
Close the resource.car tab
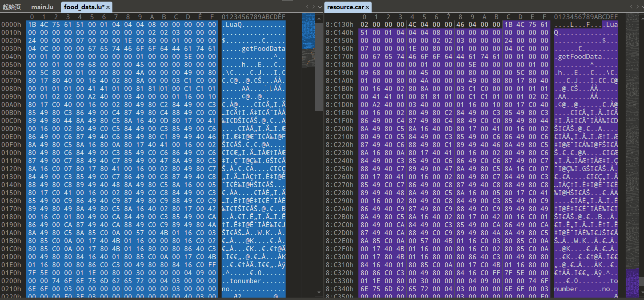[x=367, y=7]
